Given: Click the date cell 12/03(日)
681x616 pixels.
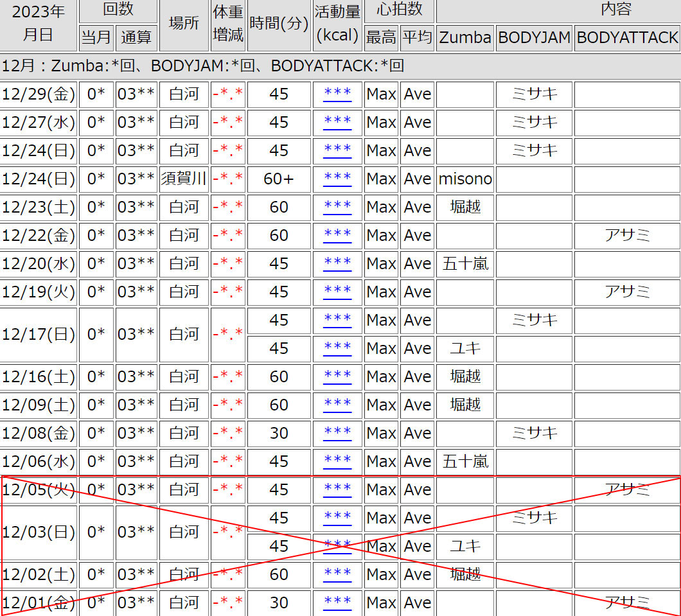Looking at the screenshot, I should coord(38,532).
